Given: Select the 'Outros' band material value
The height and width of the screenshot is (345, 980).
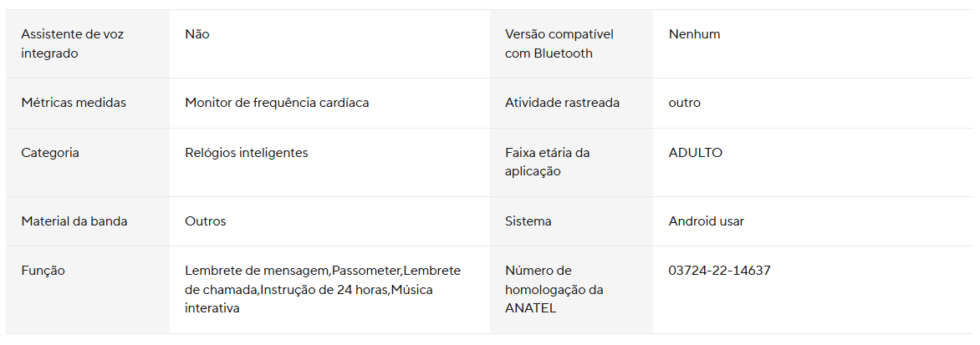Looking at the screenshot, I should pos(205,221).
